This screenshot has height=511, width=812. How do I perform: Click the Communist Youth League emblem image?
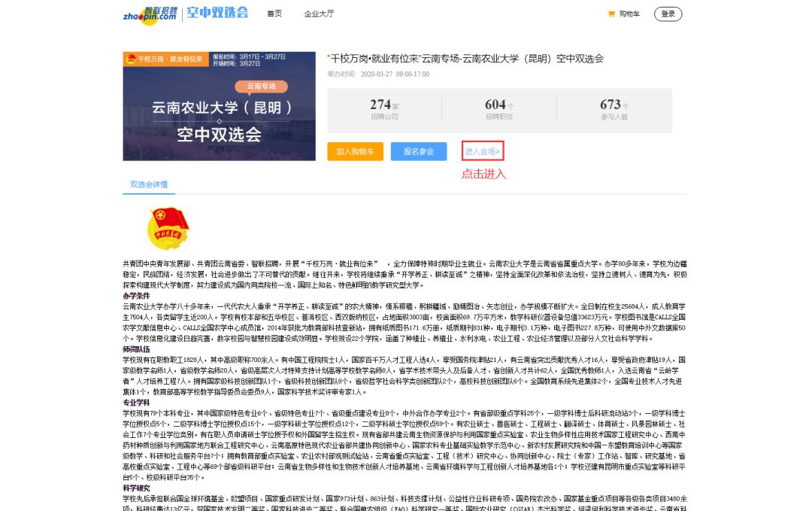(168, 228)
